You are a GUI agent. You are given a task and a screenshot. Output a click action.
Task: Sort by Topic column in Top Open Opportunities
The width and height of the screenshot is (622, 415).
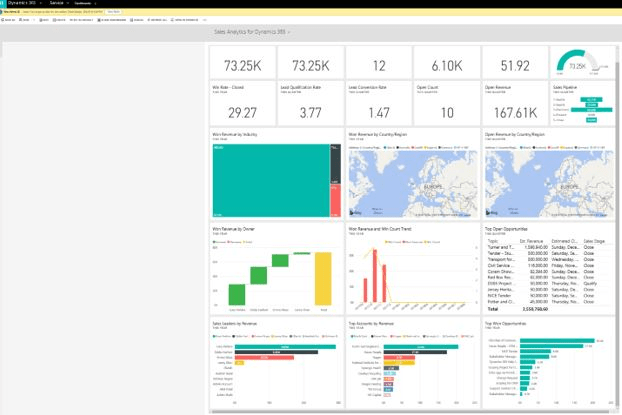tap(493, 241)
